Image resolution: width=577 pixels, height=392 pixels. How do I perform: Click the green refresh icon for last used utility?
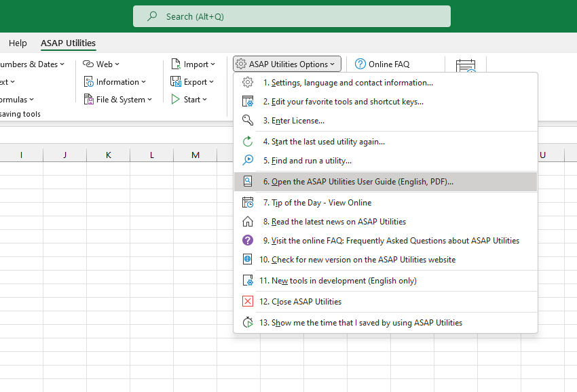pos(248,142)
